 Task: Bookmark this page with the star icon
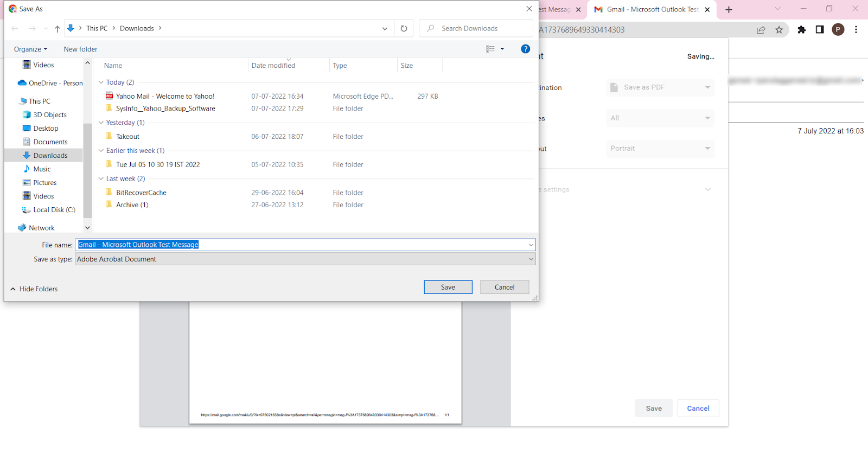(779, 30)
